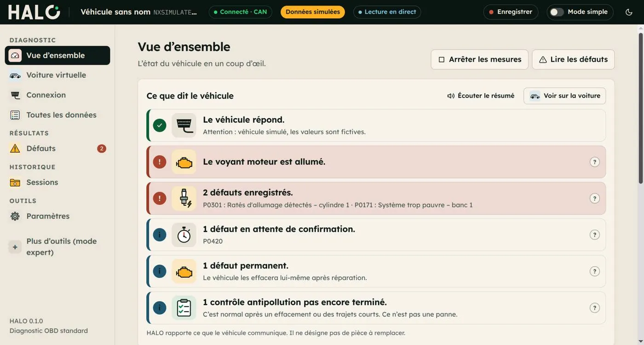Open Paramètres in sidebar

click(57, 216)
